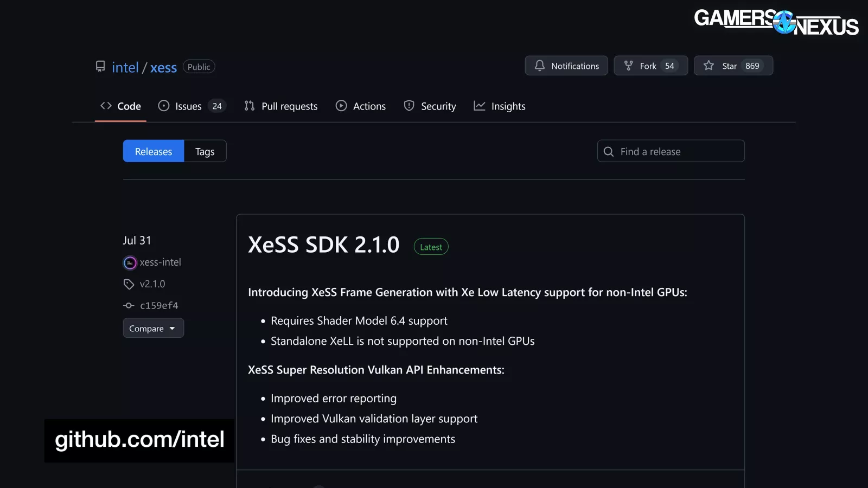Open the Actions tab
The width and height of the screenshot is (868, 488).
click(x=361, y=106)
